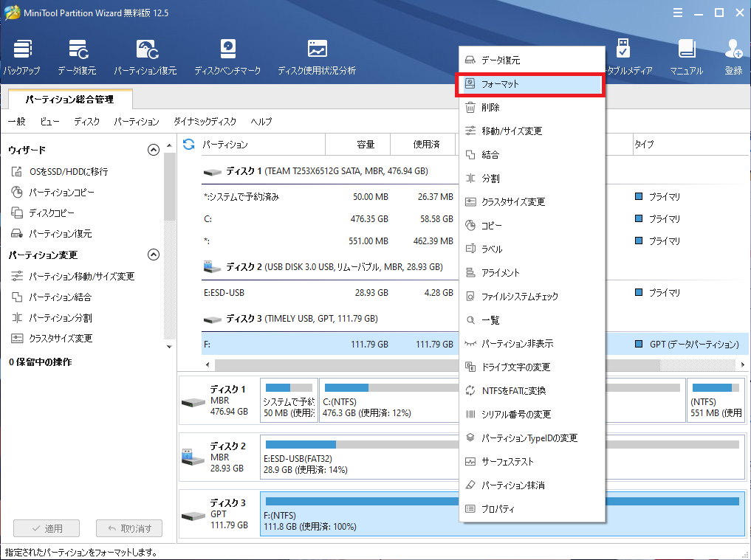Click C:(NTFS) block in disk map
This screenshot has height=560, width=751.
(389, 400)
